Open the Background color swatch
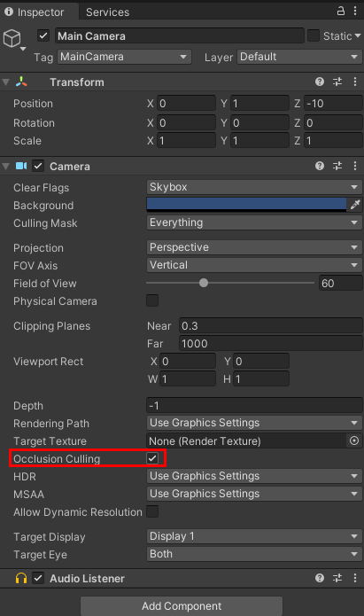364x616 pixels. (246, 205)
